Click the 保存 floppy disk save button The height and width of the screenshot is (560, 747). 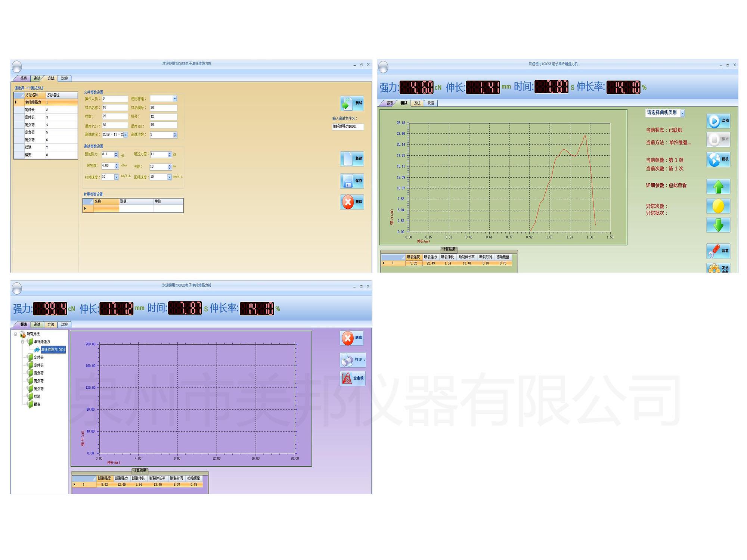click(352, 181)
